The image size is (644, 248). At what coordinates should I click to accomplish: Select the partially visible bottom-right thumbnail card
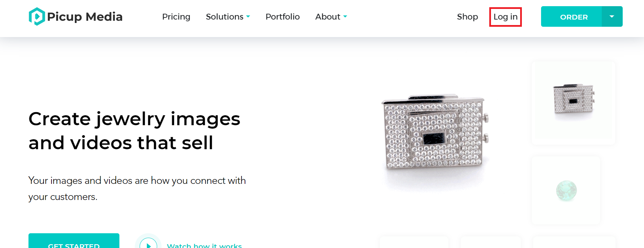point(574,242)
